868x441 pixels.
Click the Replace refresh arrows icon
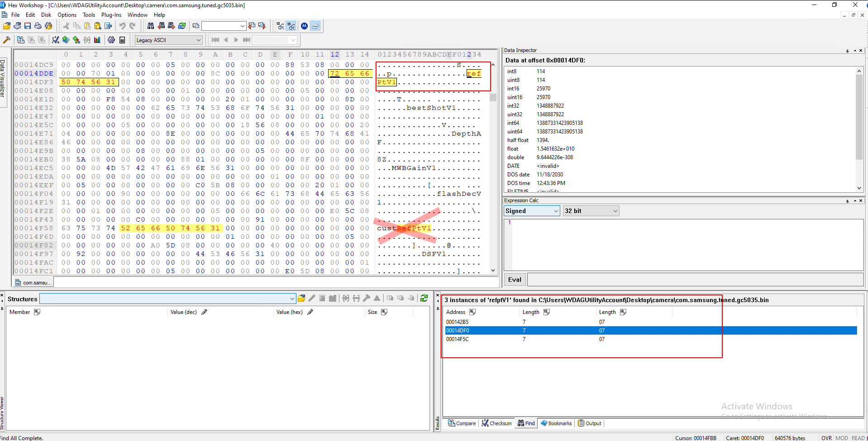[x=182, y=26]
